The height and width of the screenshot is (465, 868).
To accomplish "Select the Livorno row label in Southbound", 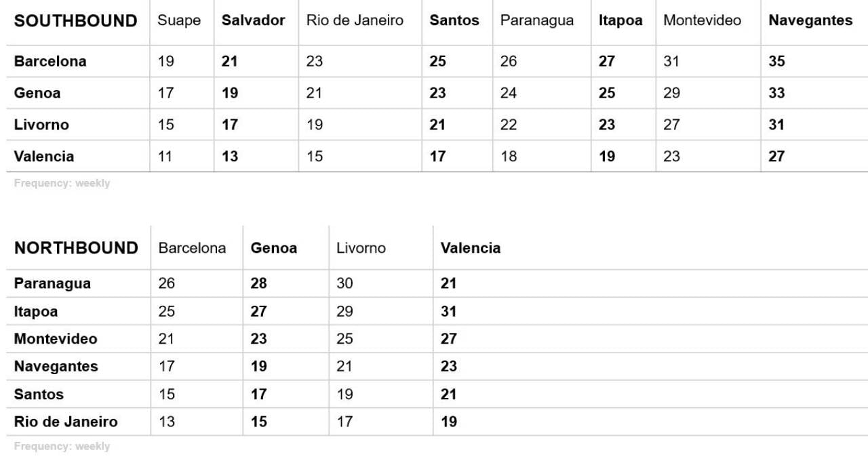I will [x=41, y=125].
